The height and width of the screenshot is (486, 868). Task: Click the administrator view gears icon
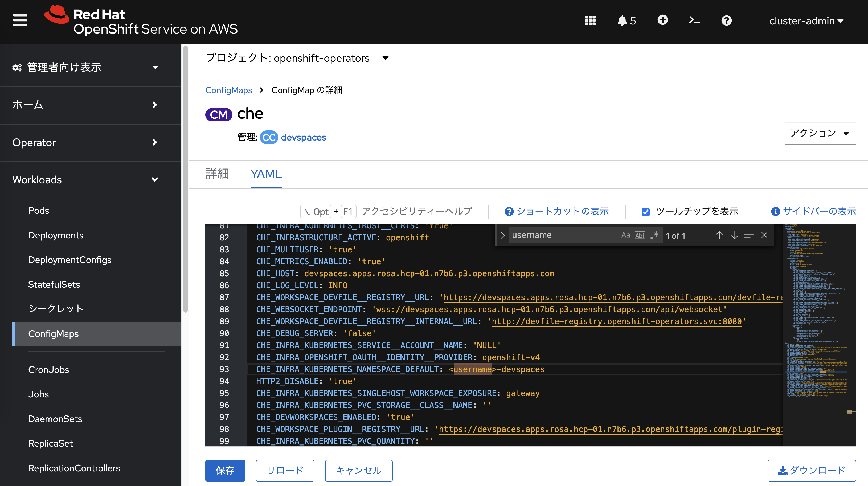17,68
